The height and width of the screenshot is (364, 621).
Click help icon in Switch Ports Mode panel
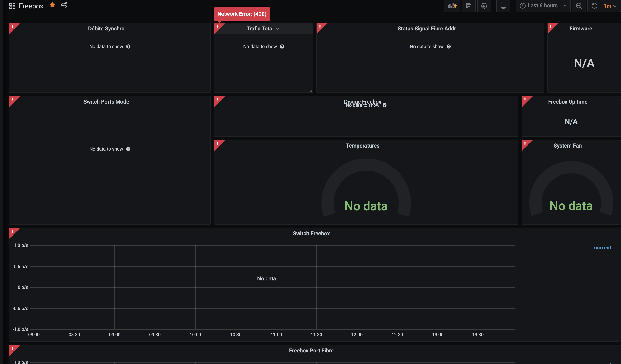pyautogui.click(x=128, y=149)
